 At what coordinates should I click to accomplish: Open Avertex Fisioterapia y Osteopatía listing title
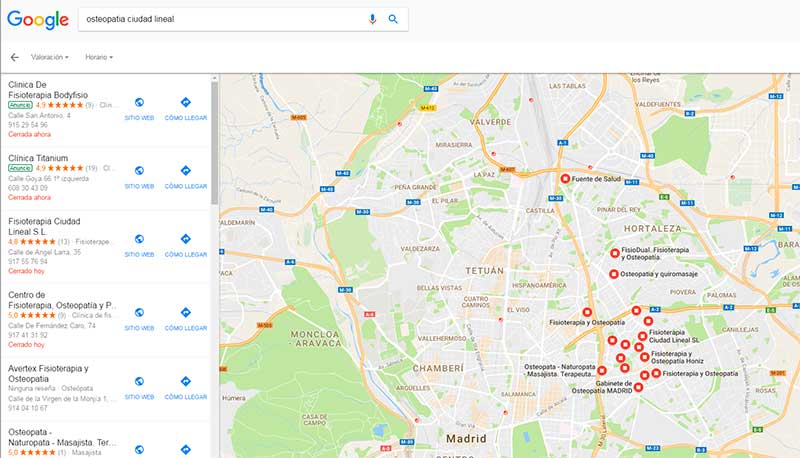click(48, 373)
